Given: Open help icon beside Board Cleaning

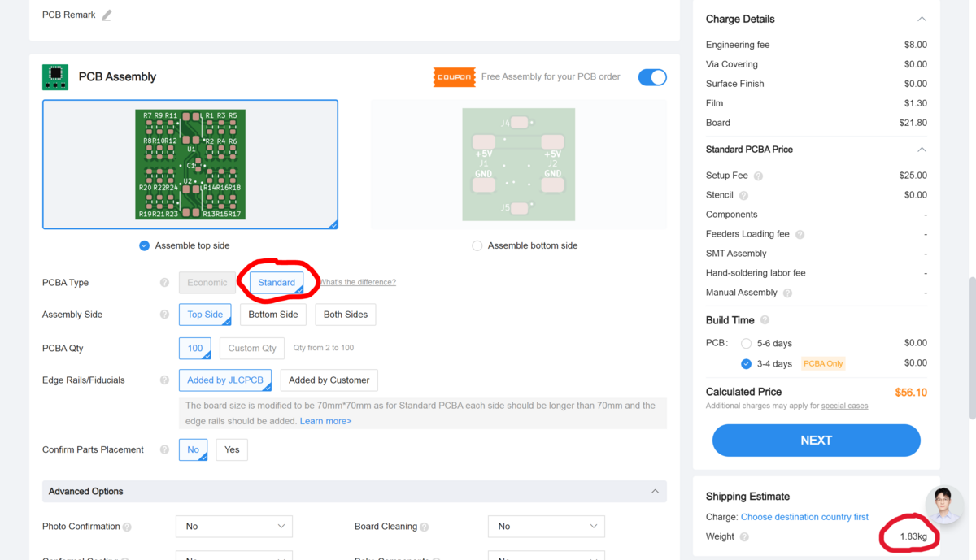Looking at the screenshot, I should point(424,527).
